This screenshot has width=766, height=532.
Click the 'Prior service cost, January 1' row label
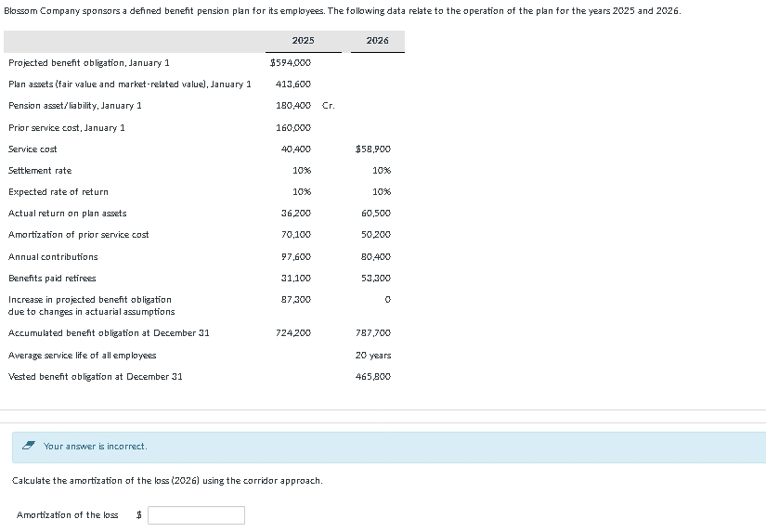(67, 127)
